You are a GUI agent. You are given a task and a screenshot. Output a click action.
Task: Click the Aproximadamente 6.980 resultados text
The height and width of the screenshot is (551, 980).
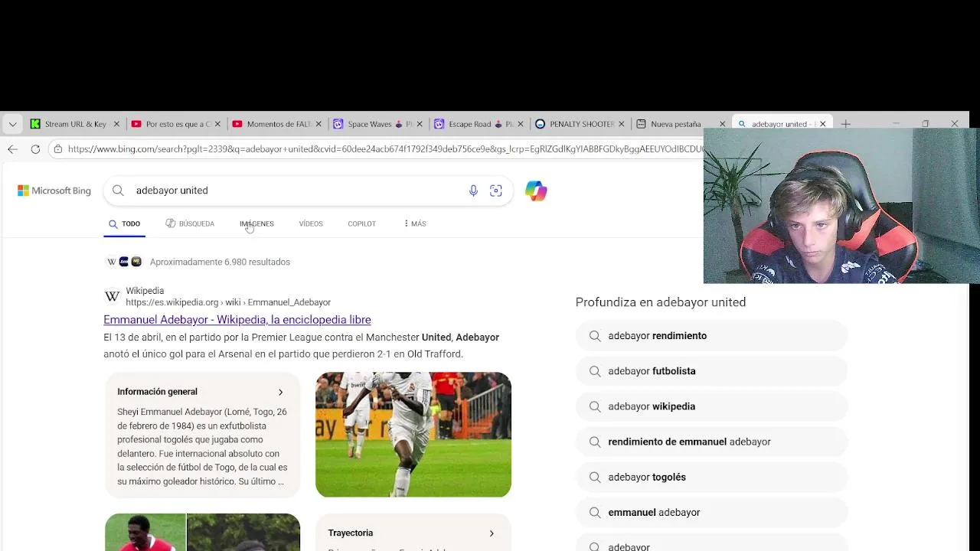(x=220, y=262)
